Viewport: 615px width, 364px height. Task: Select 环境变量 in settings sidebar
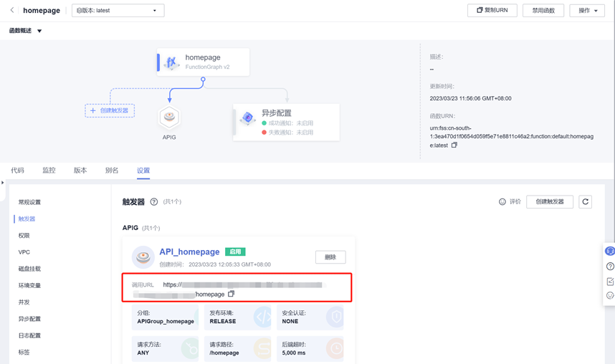click(x=29, y=286)
